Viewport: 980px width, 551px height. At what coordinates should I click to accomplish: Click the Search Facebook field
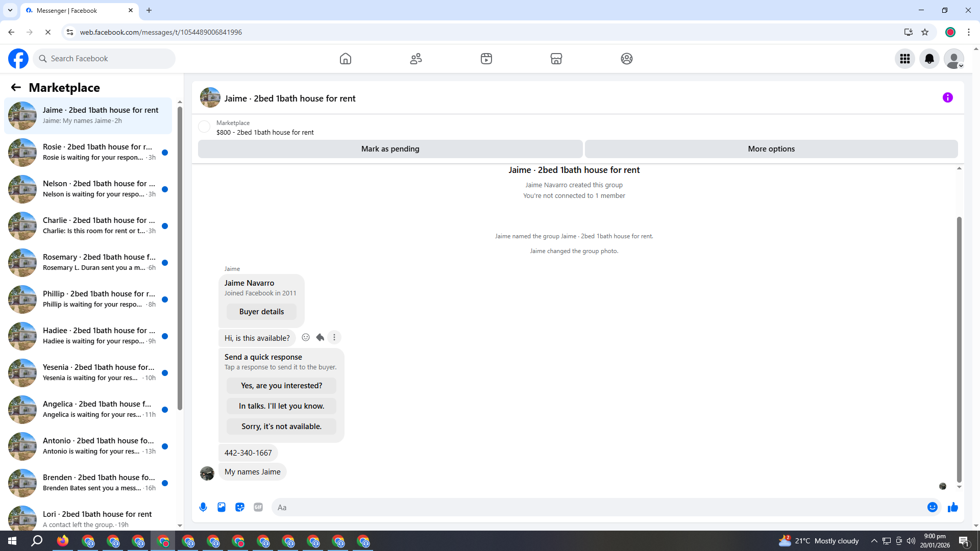(104, 59)
